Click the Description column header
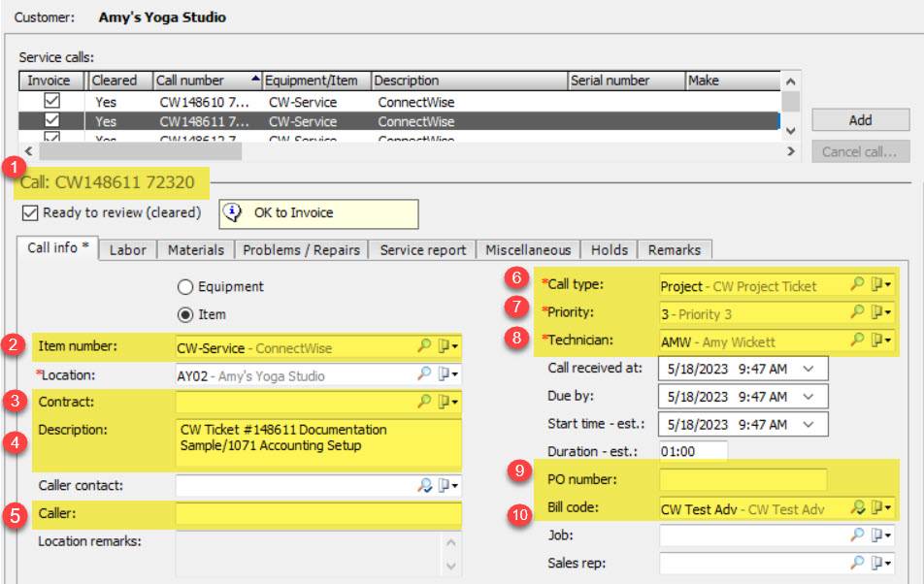924x584 pixels. coord(470,81)
